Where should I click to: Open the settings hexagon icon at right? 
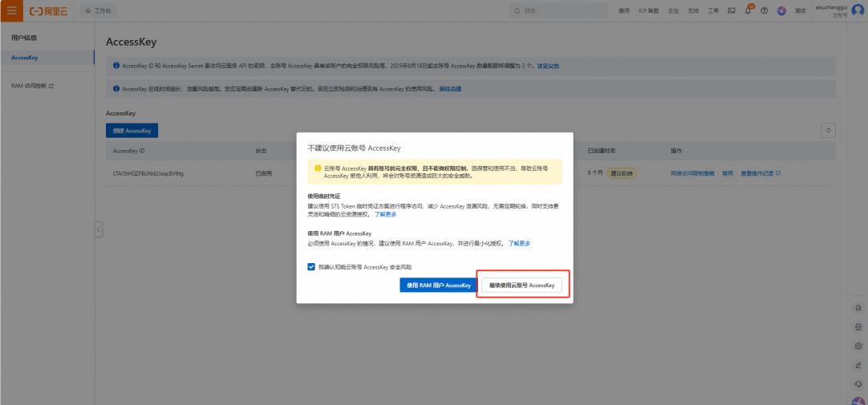coord(858,346)
